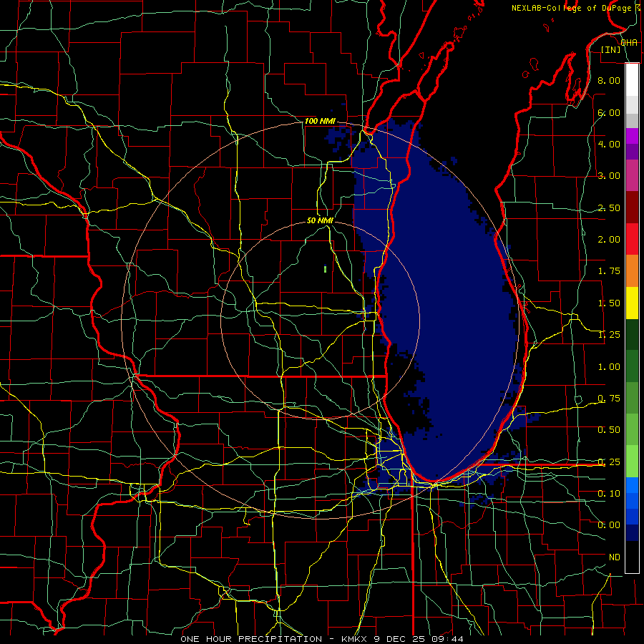The width and height of the screenshot is (644, 644).
Task: Click the NEXLAB-College of DuPage credit text
Action: pos(571,8)
